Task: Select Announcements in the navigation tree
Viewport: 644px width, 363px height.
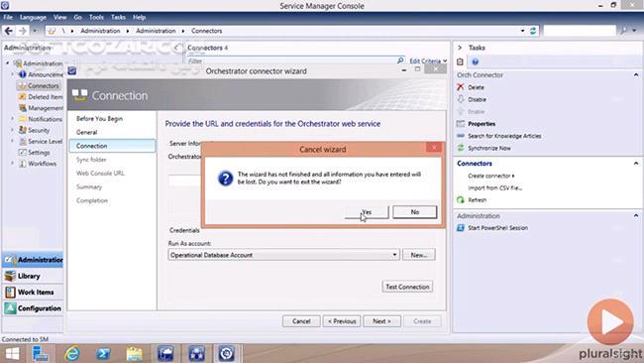Action: [x=46, y=74]
